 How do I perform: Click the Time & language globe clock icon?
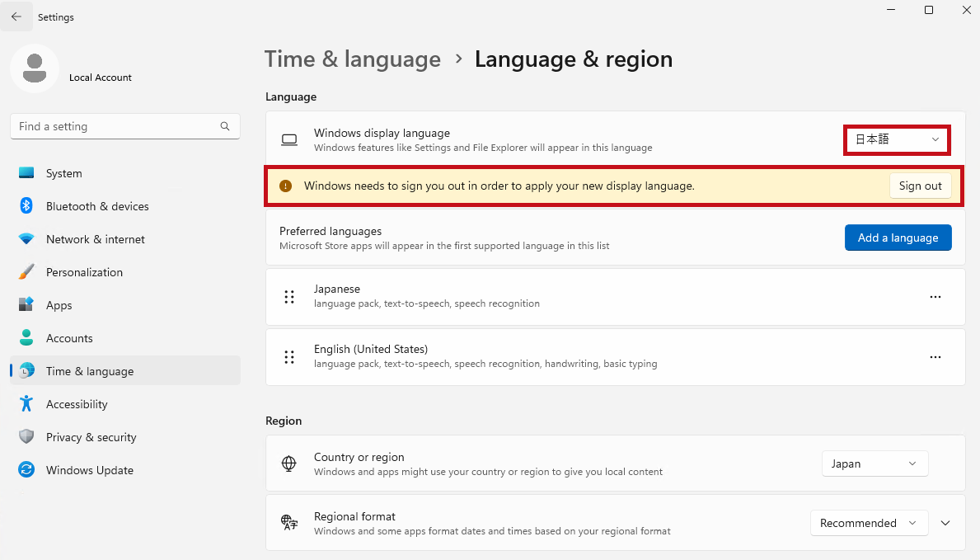(x=26, y=371)
